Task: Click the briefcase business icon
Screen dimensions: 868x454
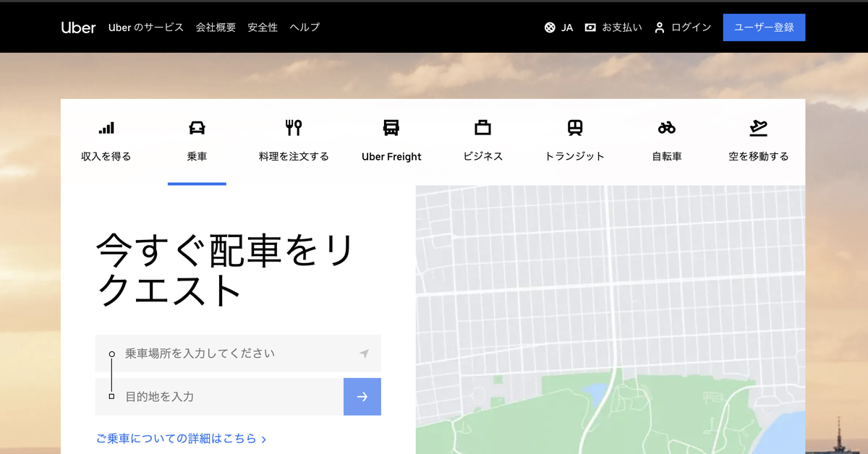Action: (x=482, y=128)
